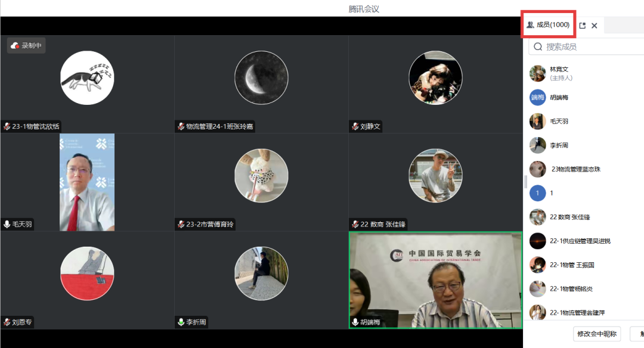Click muted mic icon beside 刘静文

point(355,126)
